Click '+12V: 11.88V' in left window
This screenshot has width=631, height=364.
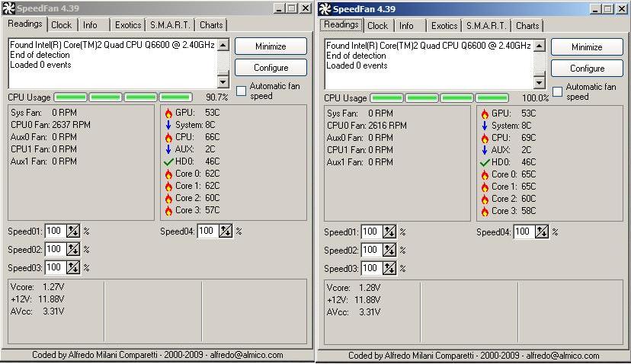tap(37, 299)
